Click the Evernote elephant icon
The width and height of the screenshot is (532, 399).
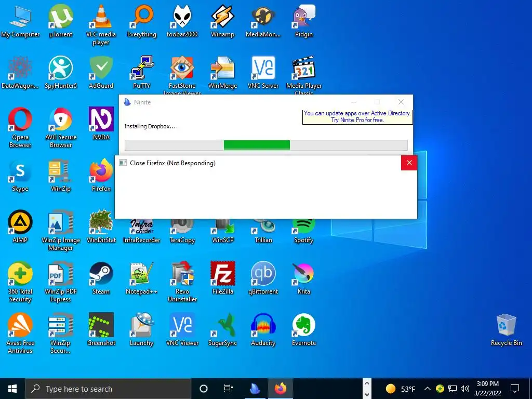coord(303,329)
